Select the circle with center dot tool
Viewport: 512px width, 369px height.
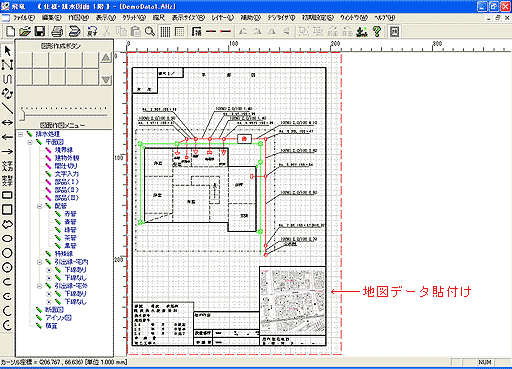pos(7,267)
